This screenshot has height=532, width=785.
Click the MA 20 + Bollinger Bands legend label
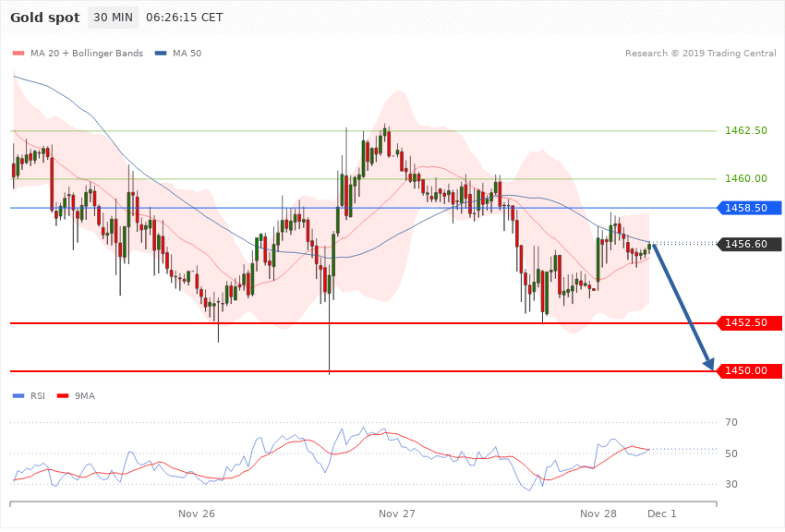(x=87, y=53)
